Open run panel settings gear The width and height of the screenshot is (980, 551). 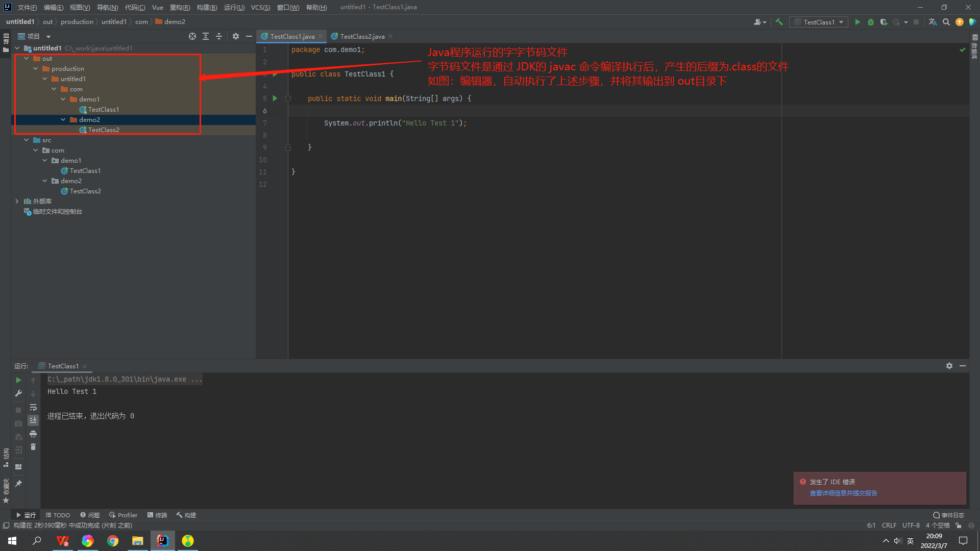[x=949, y=366]
